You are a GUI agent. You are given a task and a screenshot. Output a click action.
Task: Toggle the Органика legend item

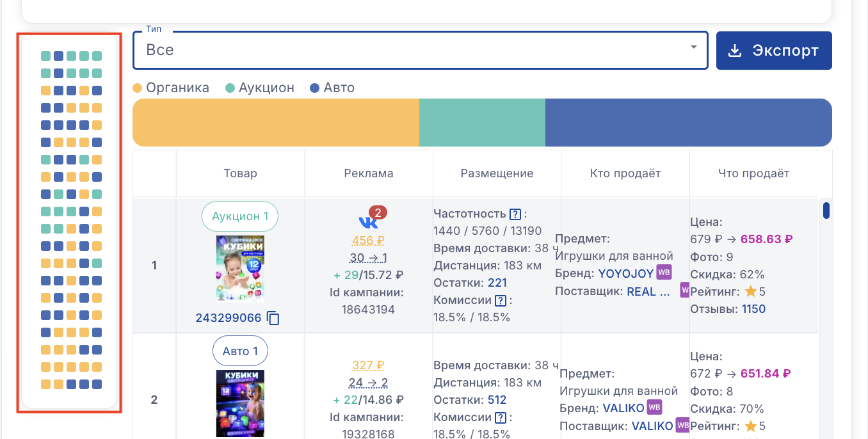(x=171, y=88)
